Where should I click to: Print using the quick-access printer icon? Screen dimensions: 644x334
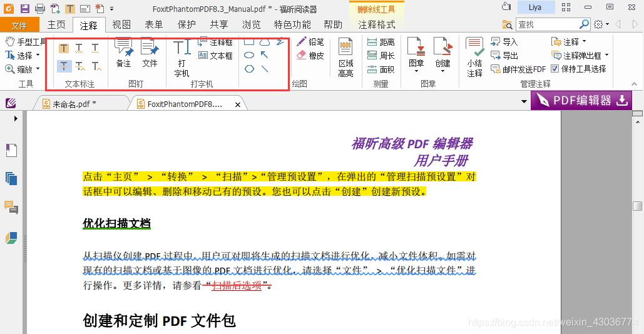[x=40, y=8]
